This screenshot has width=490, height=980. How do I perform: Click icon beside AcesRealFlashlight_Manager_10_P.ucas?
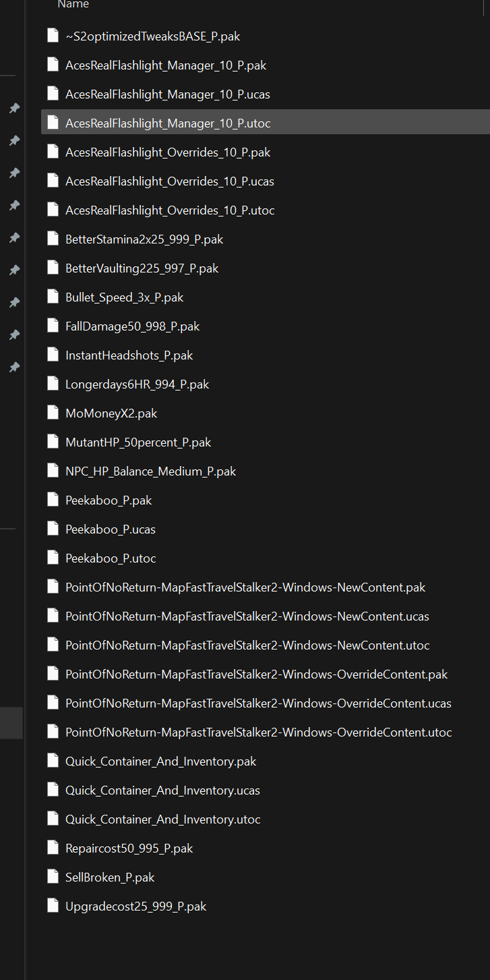point(53,94)
